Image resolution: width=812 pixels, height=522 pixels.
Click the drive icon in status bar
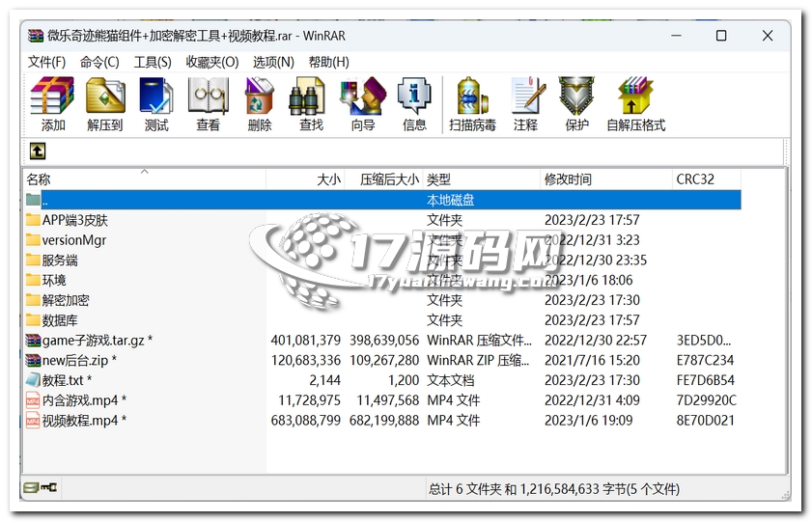click(x=32, y=489)
